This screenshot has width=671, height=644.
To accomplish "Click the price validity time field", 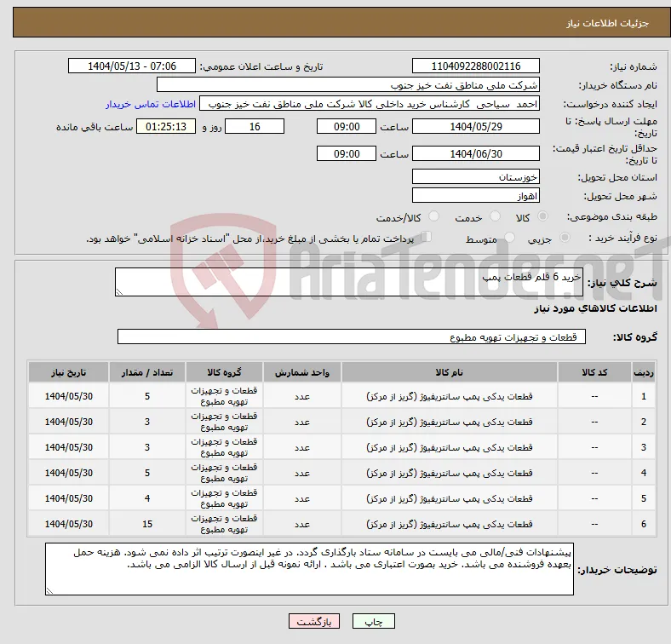I will [347, 153].
